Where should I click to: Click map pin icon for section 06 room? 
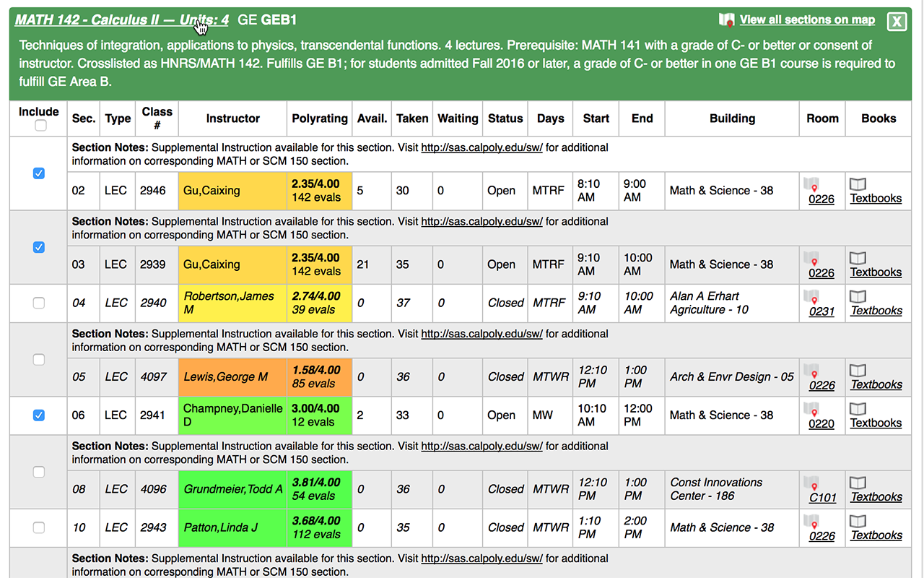click(x=812, y=409)
